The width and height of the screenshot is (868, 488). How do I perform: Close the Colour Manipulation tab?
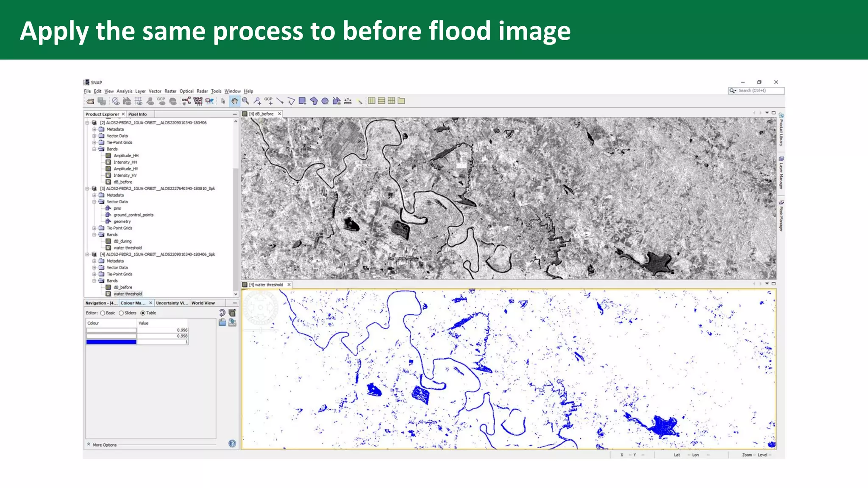[150, 303]
